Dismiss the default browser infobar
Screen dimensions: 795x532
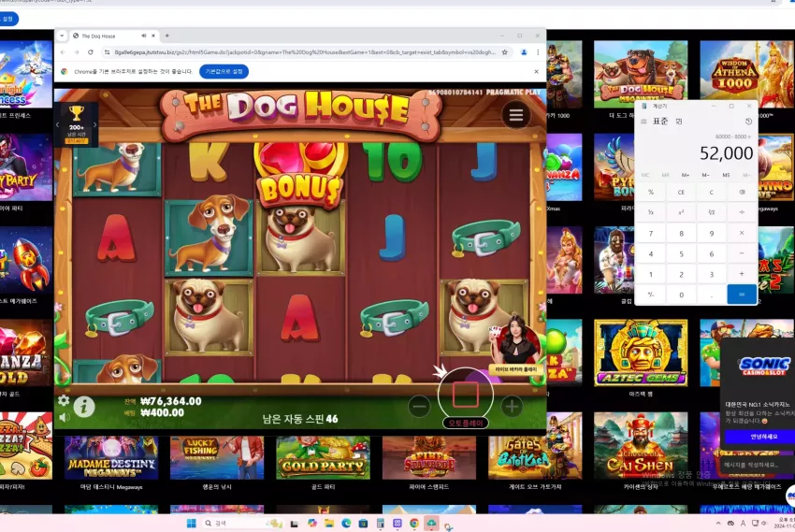click(x=537, y=71)
